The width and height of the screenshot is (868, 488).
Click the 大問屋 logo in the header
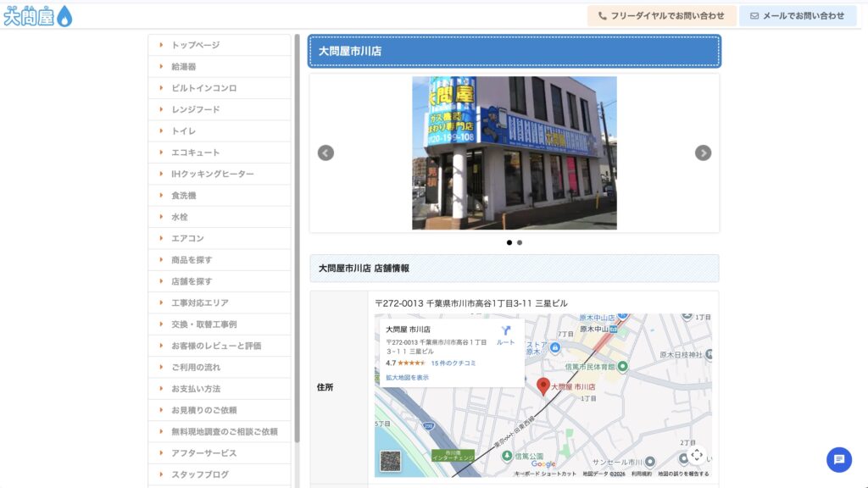click(x=38, y=16)
